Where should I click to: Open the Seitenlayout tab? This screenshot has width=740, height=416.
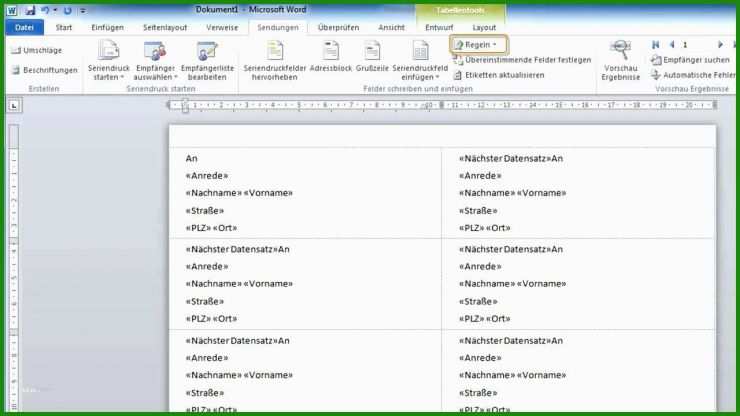click(x=165, y=27)
